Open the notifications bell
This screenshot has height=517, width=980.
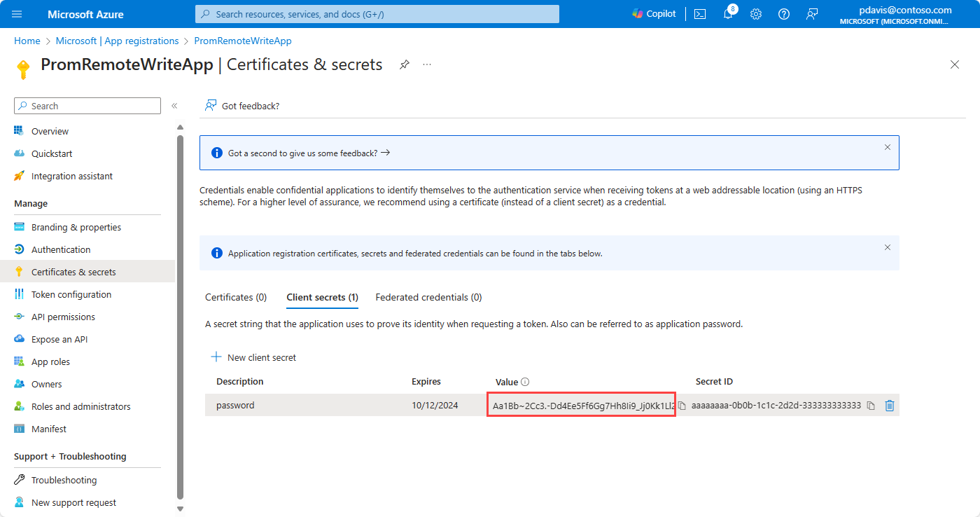[x=728, y=14]
